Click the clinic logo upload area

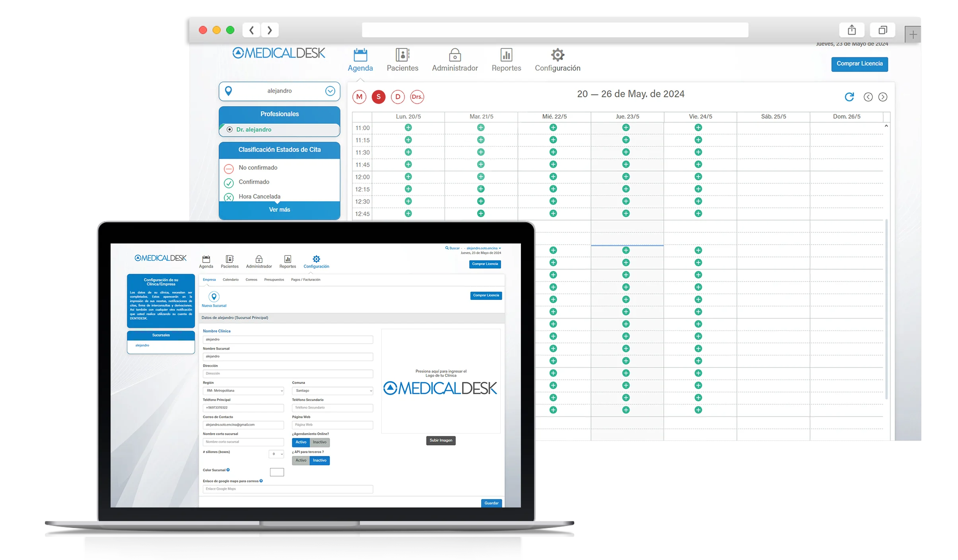click(x=441, y=381)
